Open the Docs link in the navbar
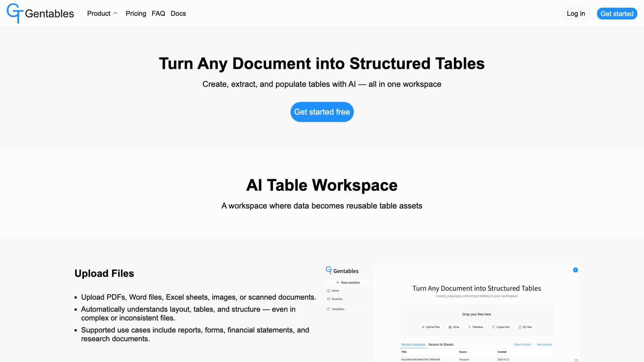 (x=178, y=13)
